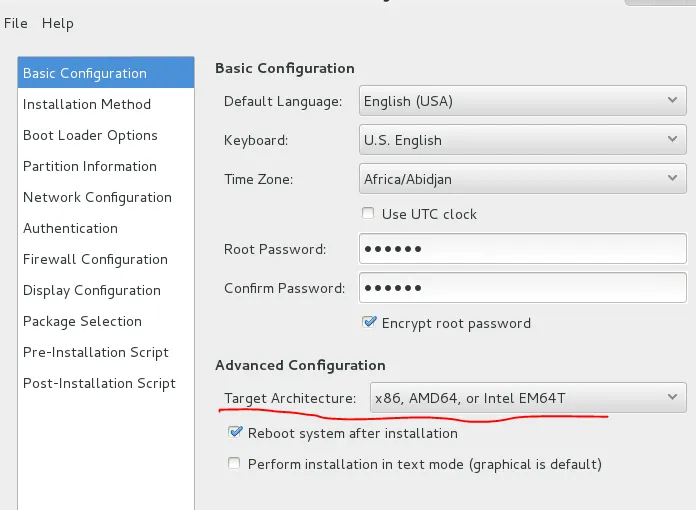
Task: Switch to Authentication section
Action: (x=70, y=228)
